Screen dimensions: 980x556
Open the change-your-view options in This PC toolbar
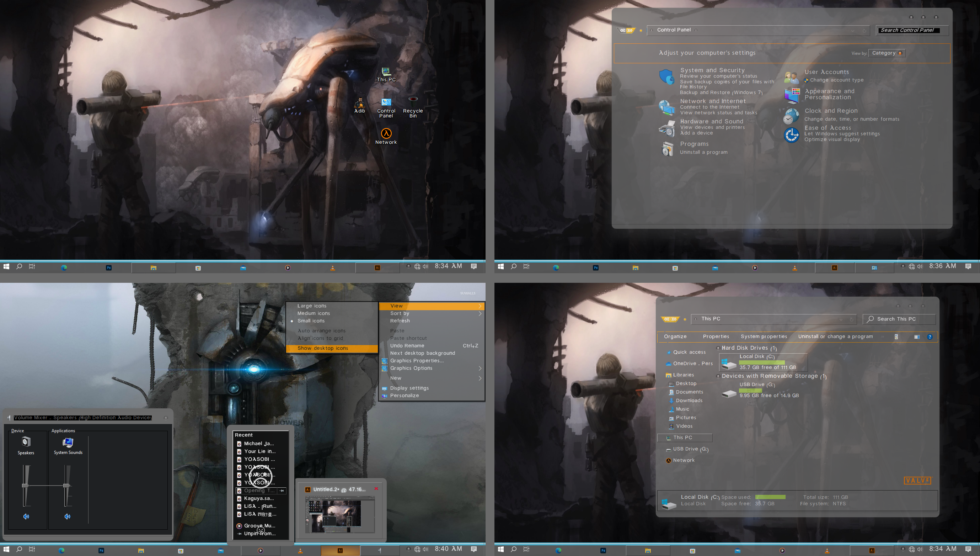tap(896, 337)
